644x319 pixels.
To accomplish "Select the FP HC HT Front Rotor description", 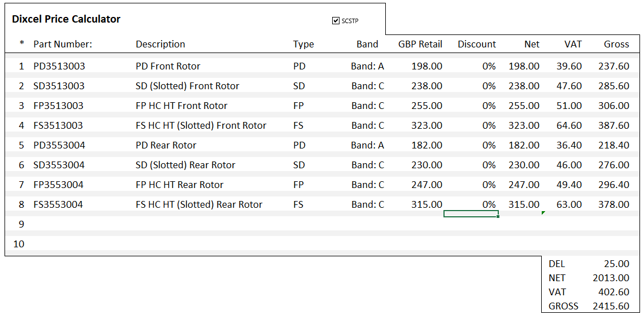I will pos(181,106).
